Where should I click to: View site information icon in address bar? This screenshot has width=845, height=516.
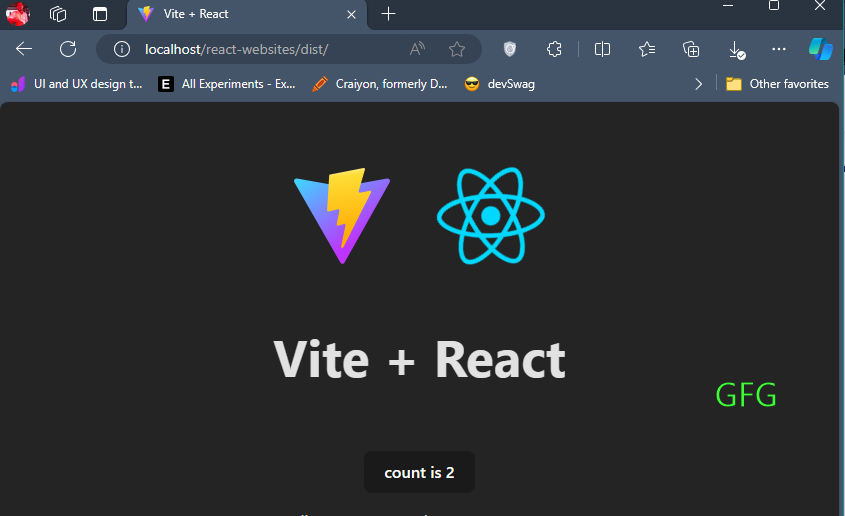point(122,49)
